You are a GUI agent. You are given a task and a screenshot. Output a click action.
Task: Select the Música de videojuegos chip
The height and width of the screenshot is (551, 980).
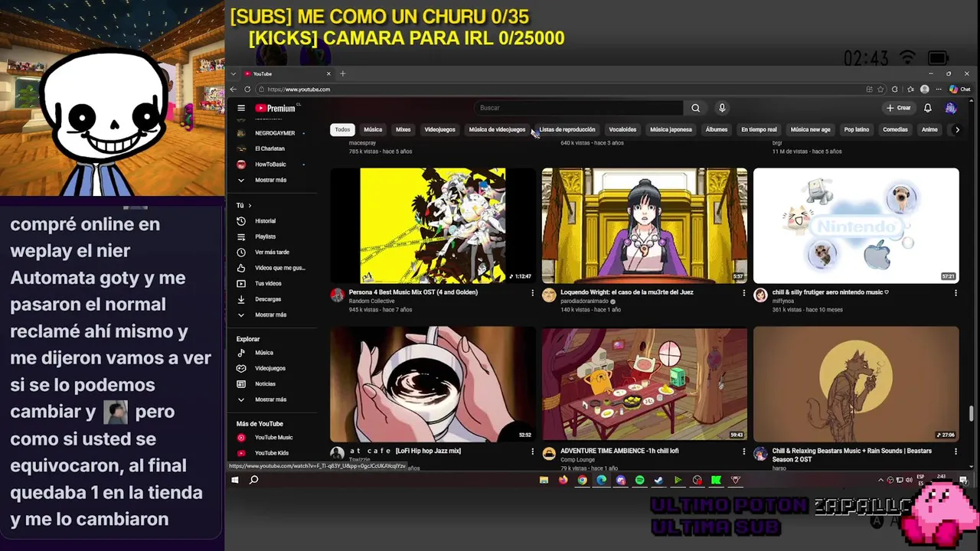click(x=497, y=129)
